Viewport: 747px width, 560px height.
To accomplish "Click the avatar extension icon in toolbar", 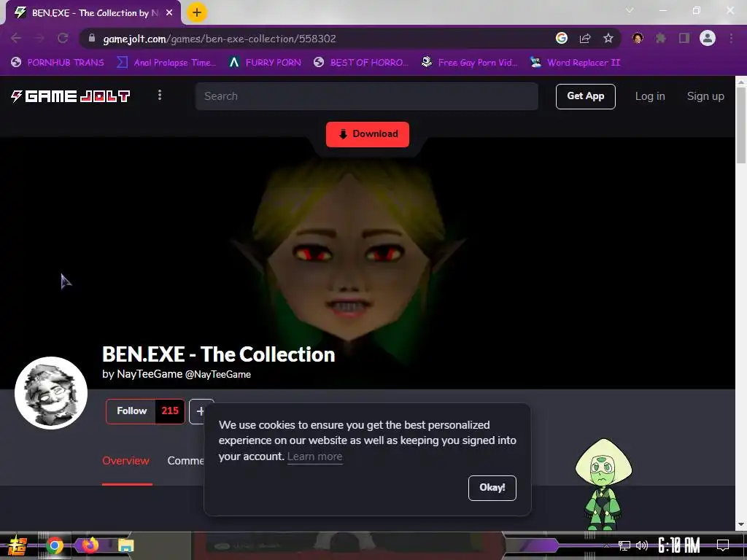I will pyautogui.click(x=638, y=38).
